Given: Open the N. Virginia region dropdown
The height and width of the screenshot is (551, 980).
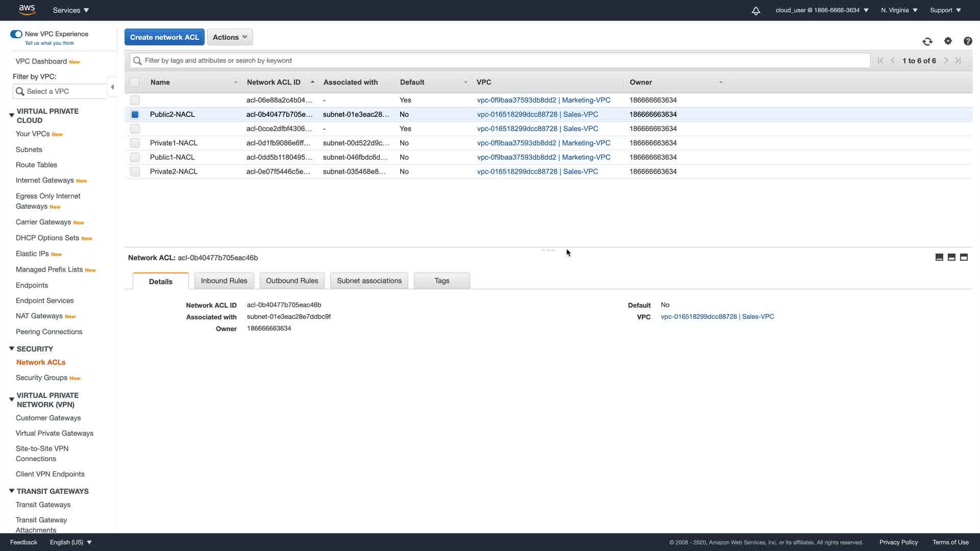Looking at the screenshot, I should 899,10.
